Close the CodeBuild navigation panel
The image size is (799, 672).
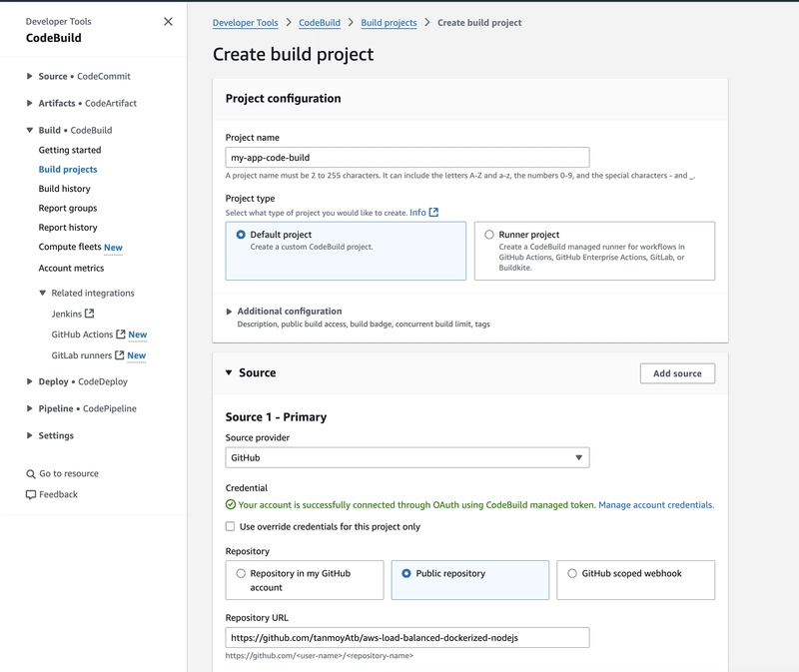[168, 21]
